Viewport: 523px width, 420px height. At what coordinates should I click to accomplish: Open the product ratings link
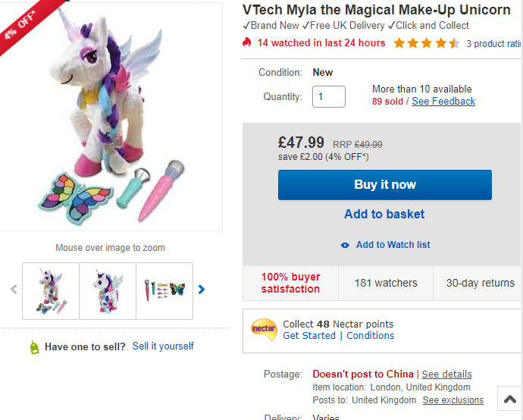(x=494, y=44)
